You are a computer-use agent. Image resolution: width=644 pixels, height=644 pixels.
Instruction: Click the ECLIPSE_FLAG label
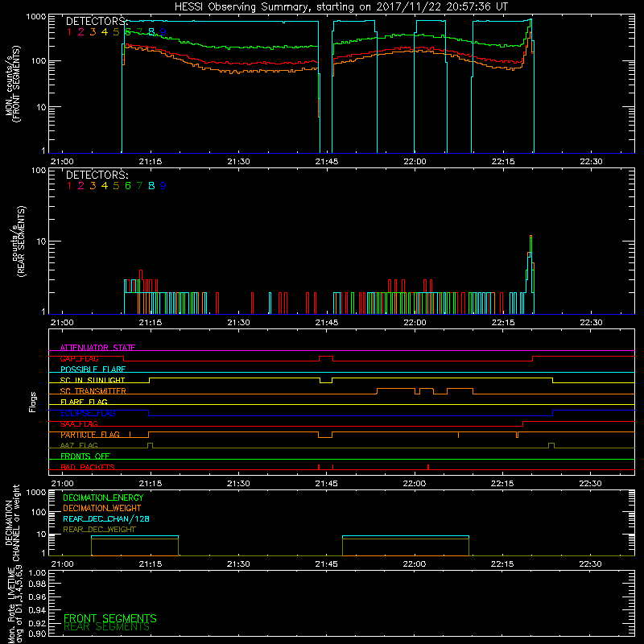point(88,413)
